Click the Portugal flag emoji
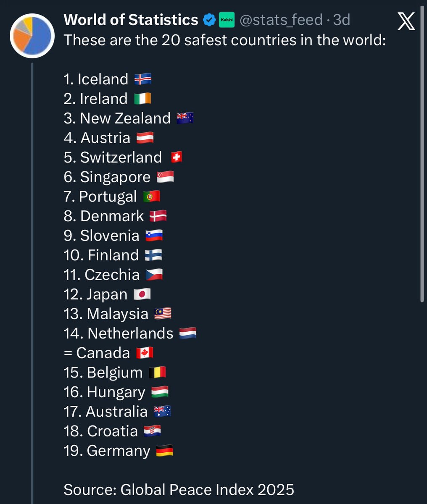The width and height of the screenshot is (427, 504). tap(151, 197)
